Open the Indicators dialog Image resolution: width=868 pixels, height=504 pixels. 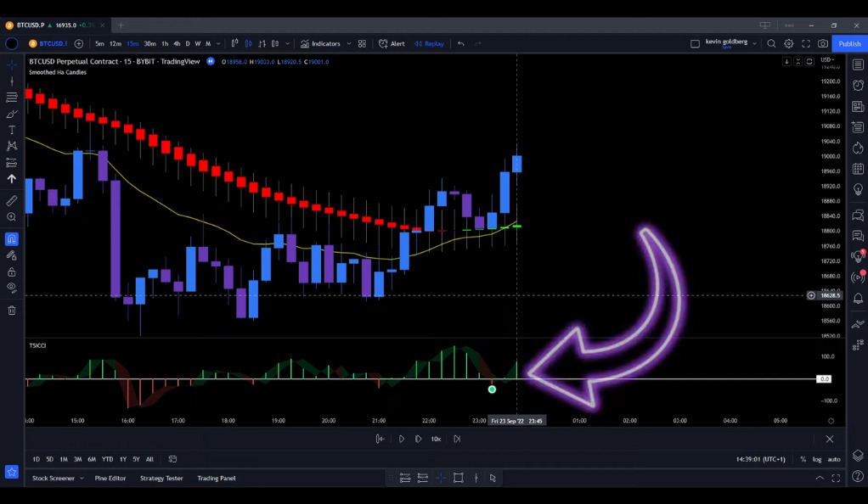[x=320, y=44]
